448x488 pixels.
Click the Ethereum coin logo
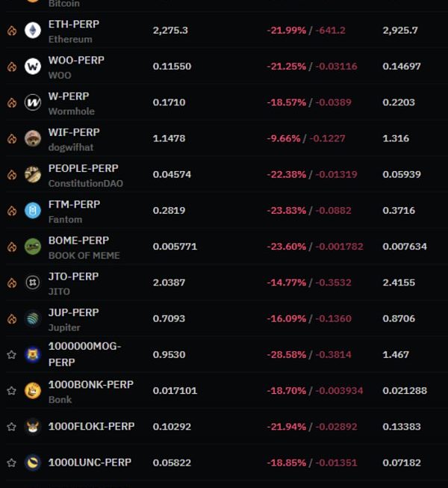click(x=33, y=30)
